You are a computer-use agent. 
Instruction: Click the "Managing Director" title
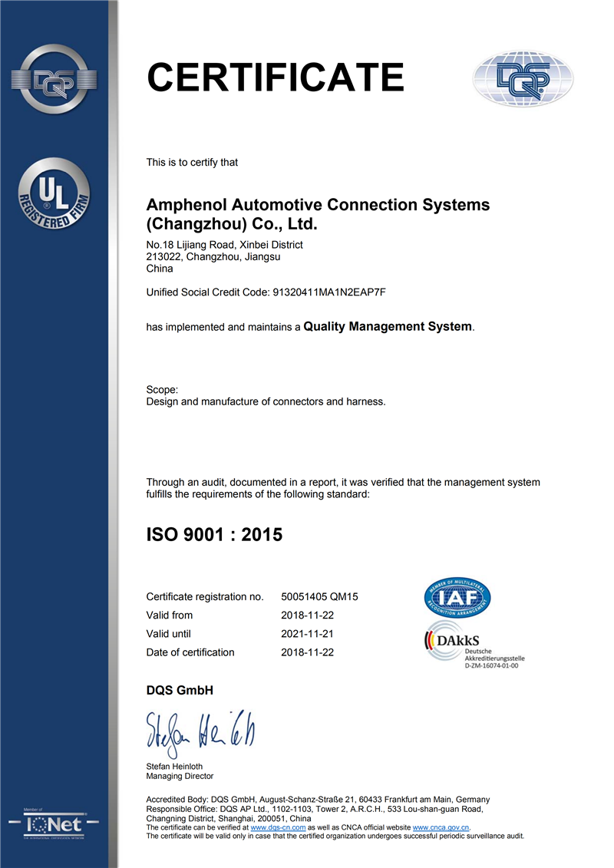click(x=180, y=776)
